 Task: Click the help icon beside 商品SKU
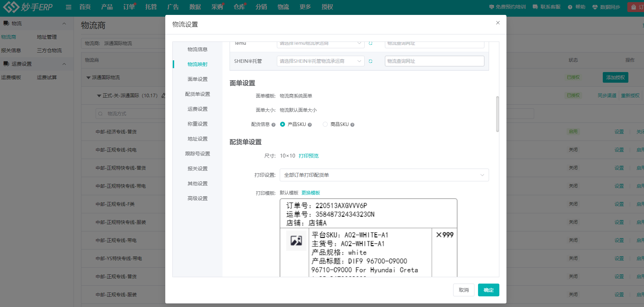click(x=352, y=125)
